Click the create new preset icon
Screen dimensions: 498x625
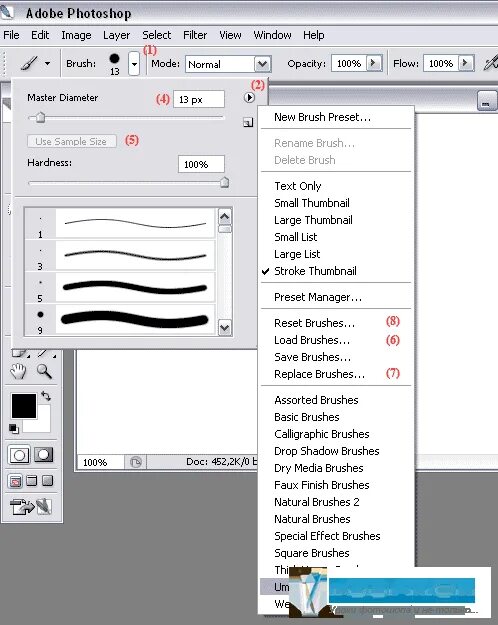tap(248, 122)
